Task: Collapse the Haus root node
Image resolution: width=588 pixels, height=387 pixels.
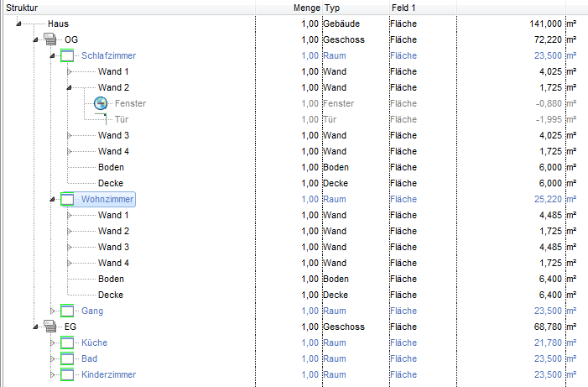Action: tap(18, 24)
